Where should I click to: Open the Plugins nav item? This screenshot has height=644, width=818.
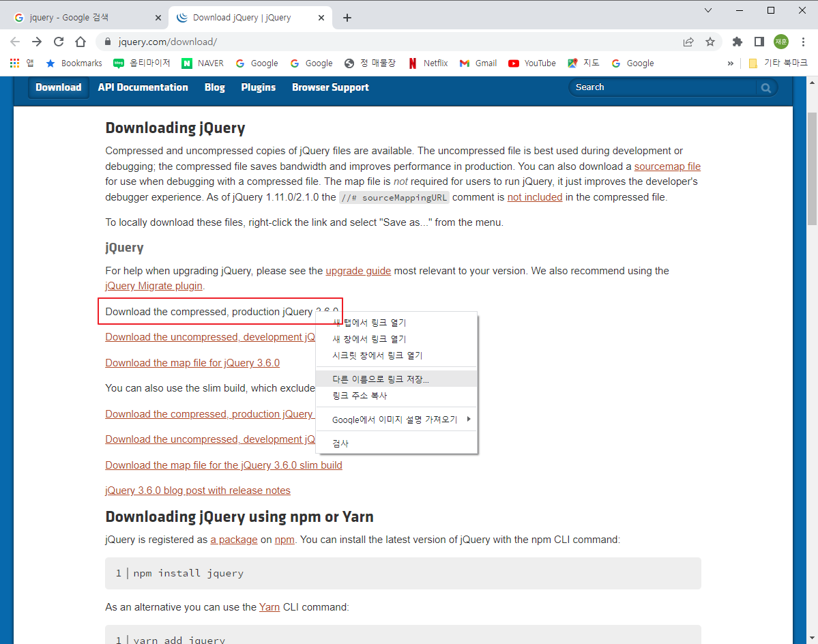pos(259,87)
